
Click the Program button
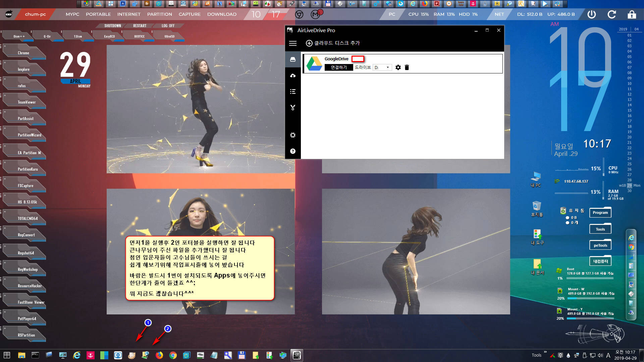[x=600, y=213]
